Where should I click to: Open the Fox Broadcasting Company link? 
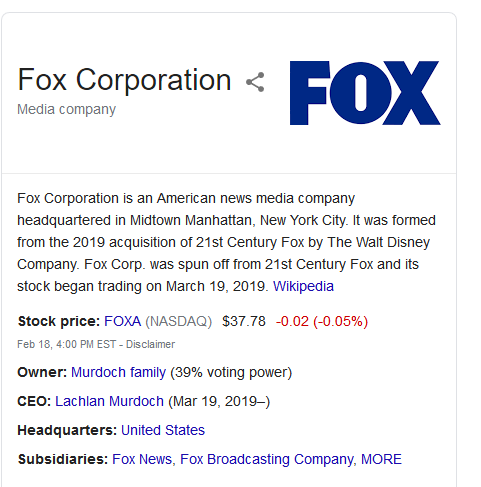(267, 459)
